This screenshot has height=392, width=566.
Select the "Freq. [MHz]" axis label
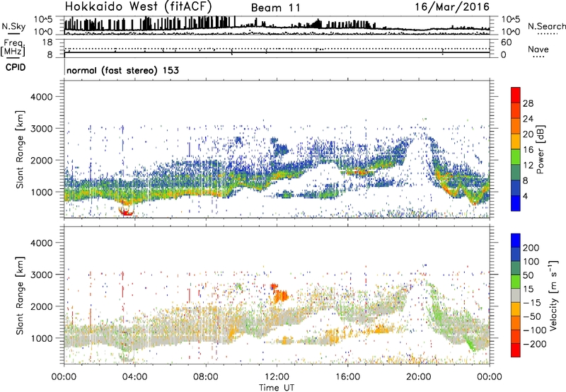click(13, 47)
